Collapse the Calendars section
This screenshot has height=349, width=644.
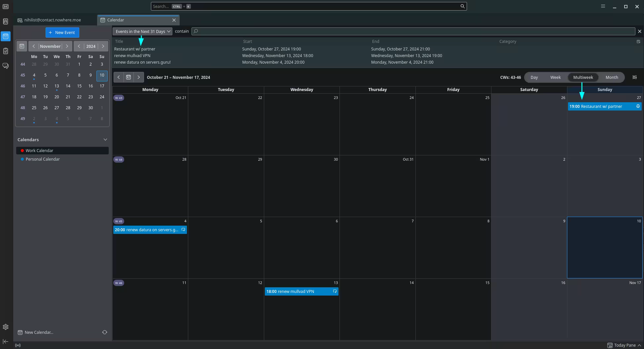pos(105,140)
